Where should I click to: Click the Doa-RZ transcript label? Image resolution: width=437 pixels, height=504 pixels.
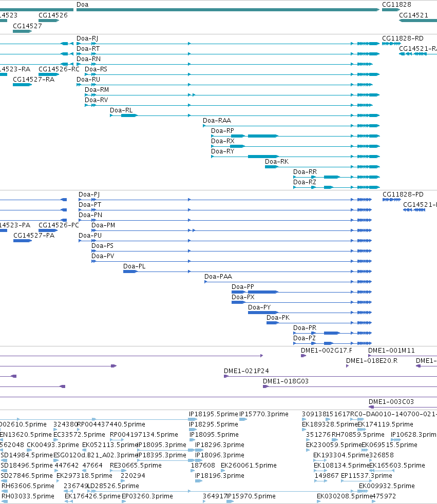pos(305,182)
